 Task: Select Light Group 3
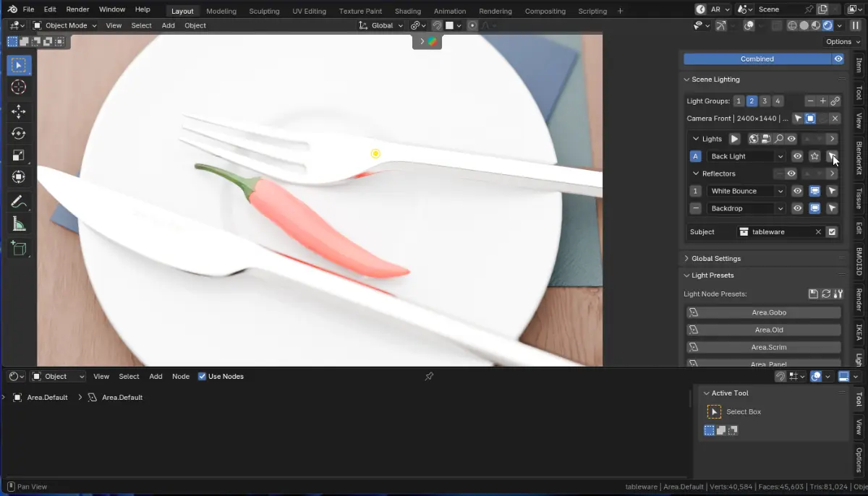click(765, 101)
